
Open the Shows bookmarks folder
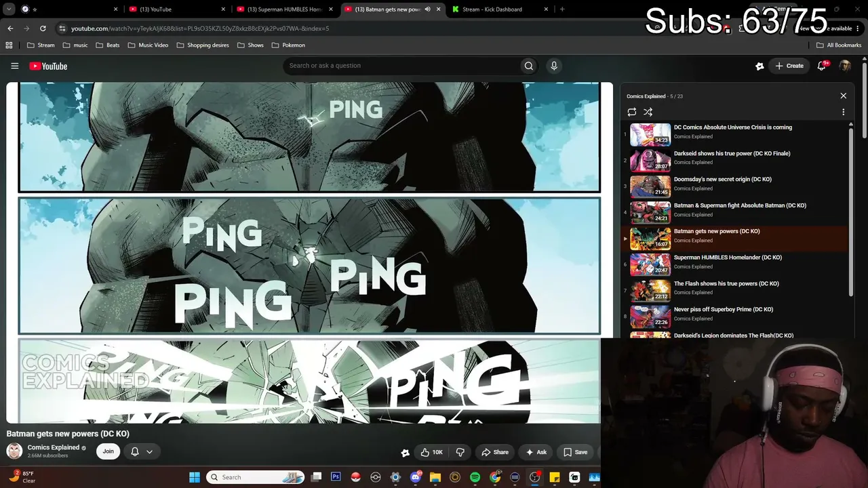point(250,45)
